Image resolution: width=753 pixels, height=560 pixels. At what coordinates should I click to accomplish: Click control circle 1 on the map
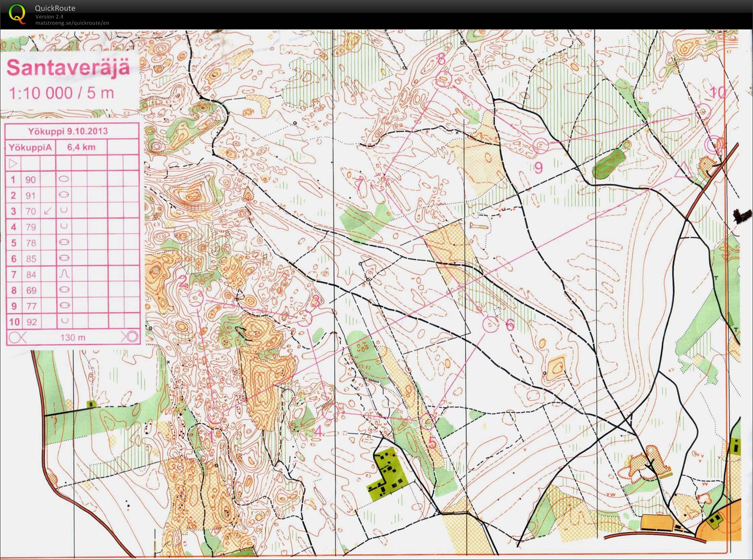click(x=217, y=417)
